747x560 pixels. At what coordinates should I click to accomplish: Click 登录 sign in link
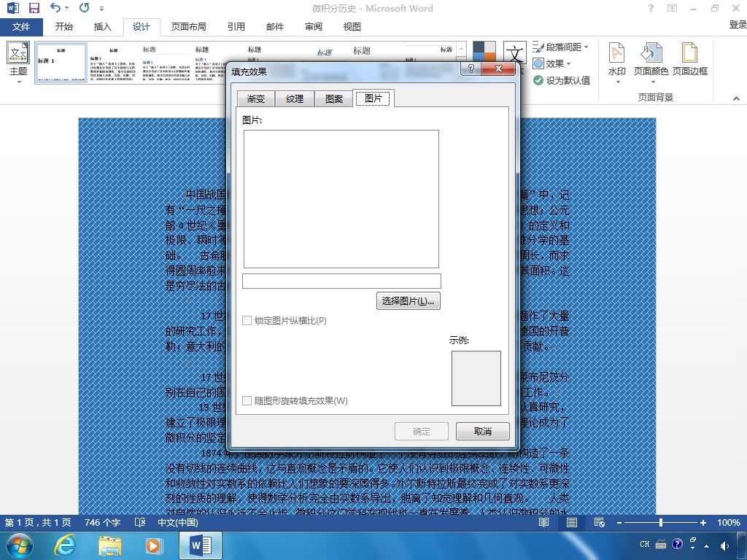pos(738,24)
